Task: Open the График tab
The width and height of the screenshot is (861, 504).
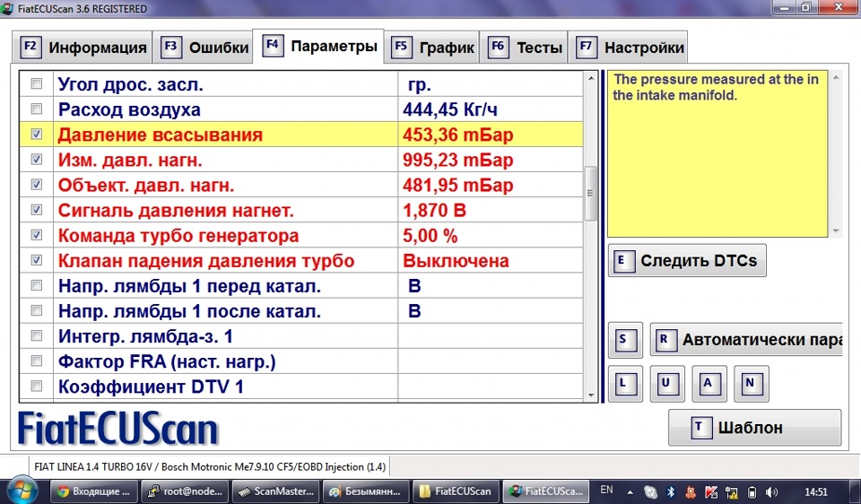Action: pos(432,48)
